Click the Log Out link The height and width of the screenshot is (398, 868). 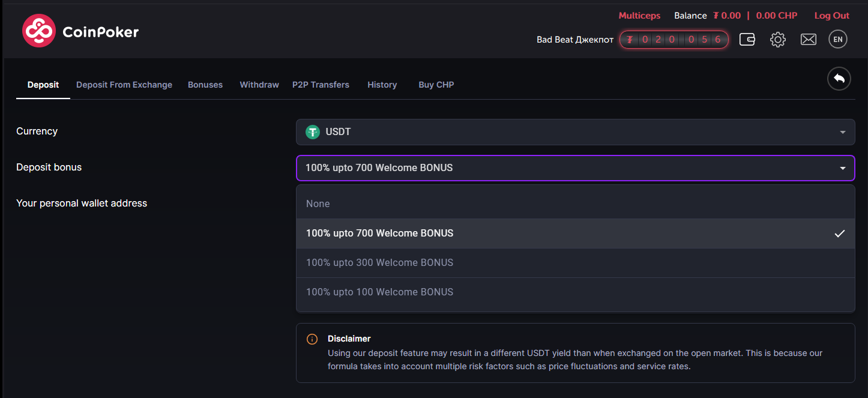(831, 16)
